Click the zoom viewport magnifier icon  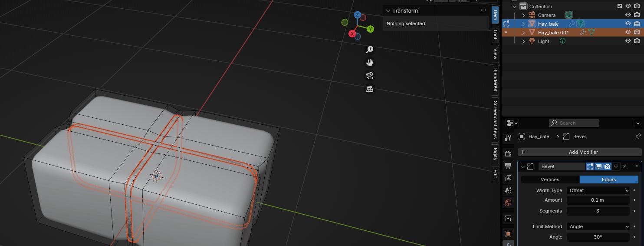coord(370,50)
